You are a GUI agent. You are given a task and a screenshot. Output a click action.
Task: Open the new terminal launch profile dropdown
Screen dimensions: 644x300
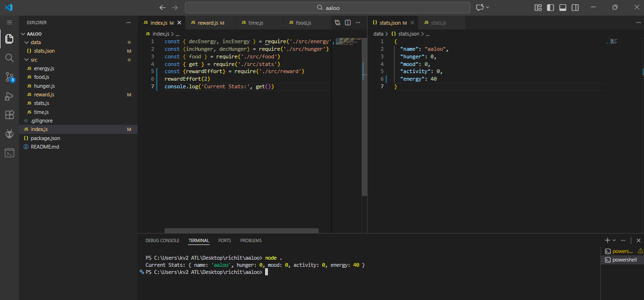pos(614,241)
